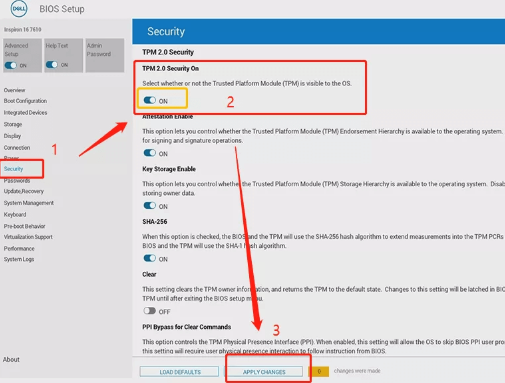Toggle the SHA-256 switch

[x=150, y=258]
